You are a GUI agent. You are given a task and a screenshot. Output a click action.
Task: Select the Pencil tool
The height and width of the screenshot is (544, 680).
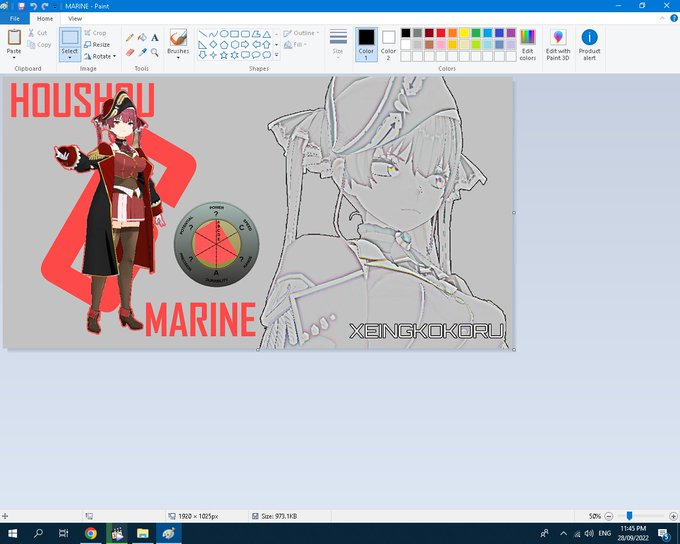[129, 38]
